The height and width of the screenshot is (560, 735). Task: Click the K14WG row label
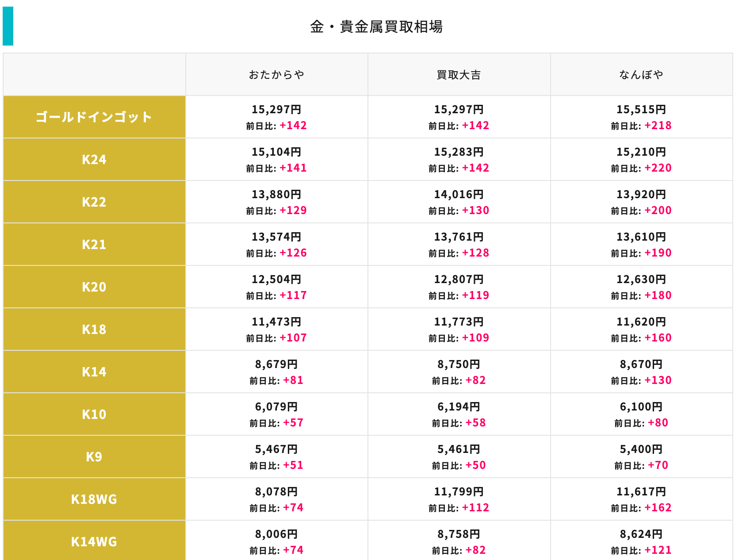(x=94, y=542)
